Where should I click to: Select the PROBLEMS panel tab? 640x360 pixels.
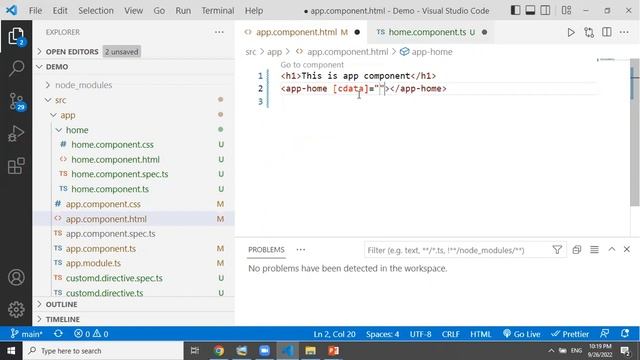(x=266, y=249)
